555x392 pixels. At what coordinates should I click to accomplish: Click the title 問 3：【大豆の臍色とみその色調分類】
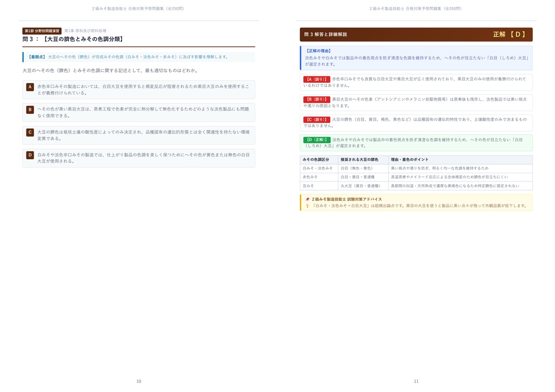tap(73, 39)
